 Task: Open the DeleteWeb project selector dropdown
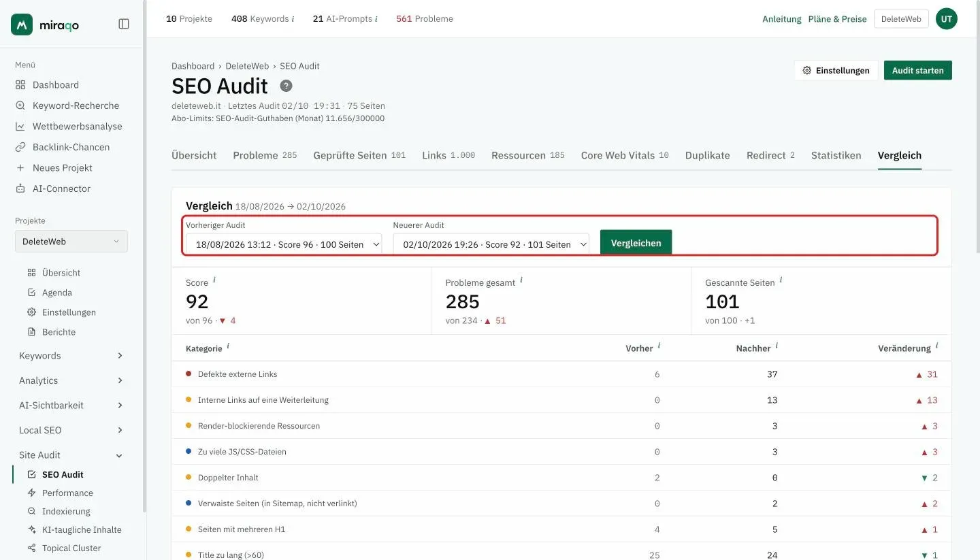pos(71,242)
